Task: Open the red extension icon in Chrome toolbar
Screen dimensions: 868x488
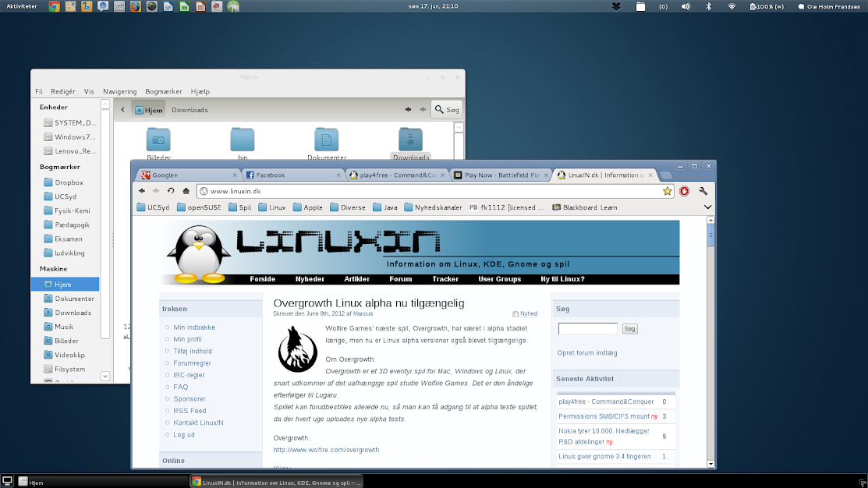Action: tap(684, 191)
